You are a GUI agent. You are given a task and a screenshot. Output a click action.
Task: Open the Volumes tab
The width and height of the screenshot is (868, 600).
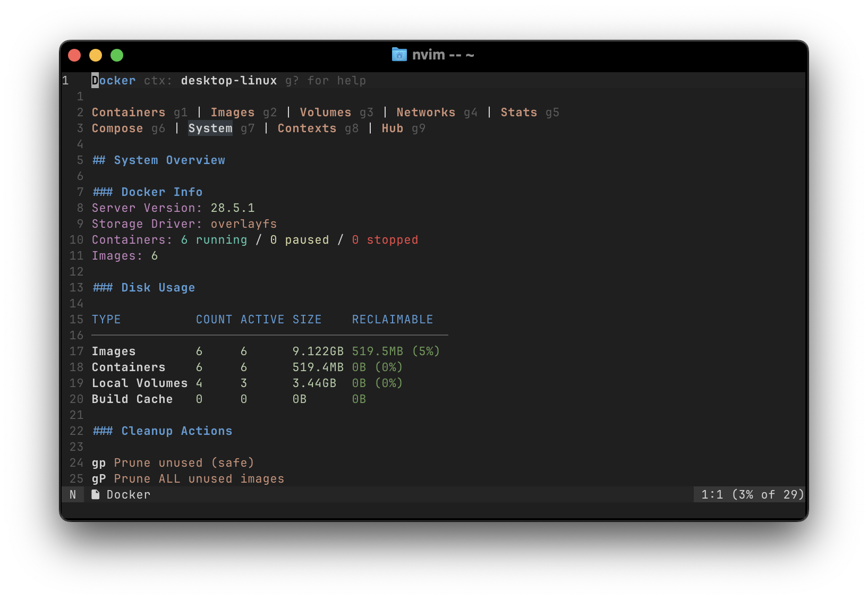pyautogui.click(x=326, y=113)
